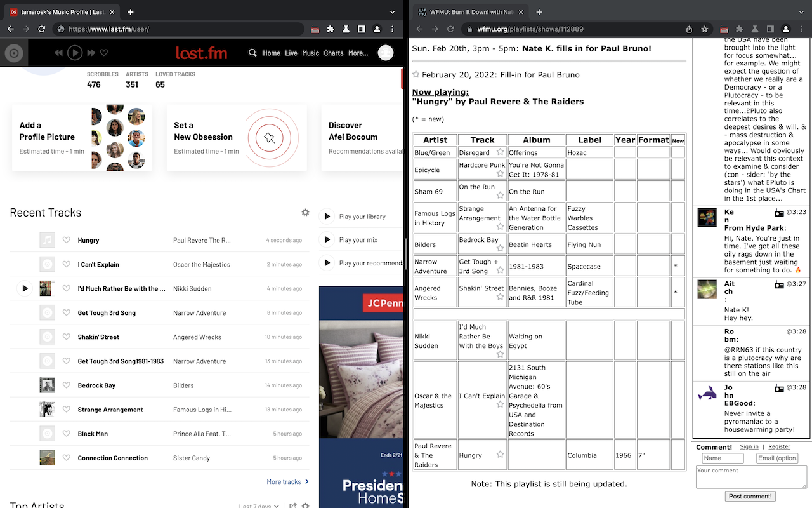Go to Last.fm Home

(272, 53)
